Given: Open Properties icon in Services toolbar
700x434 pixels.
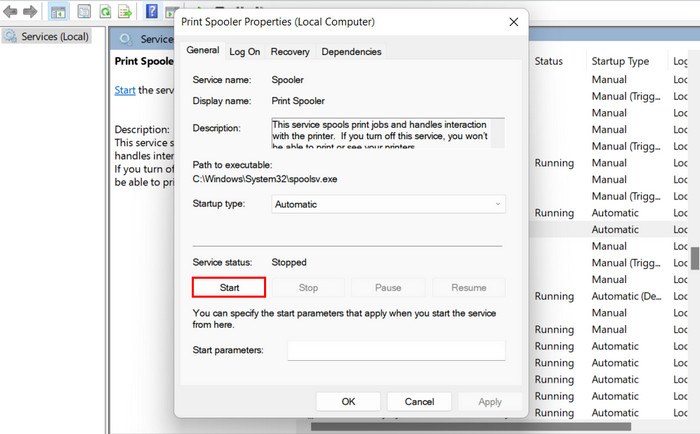Looking at the screenshot, I should click(84, 11).
